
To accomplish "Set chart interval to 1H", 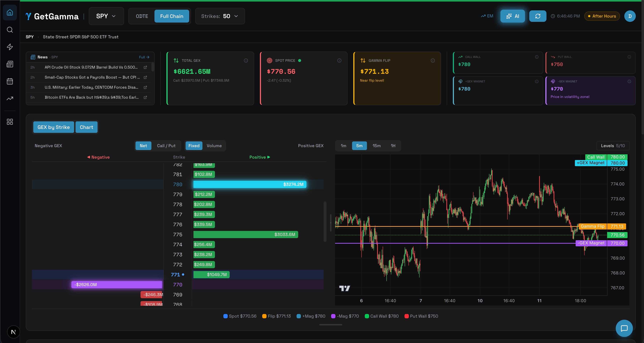I will click(393, 146).
